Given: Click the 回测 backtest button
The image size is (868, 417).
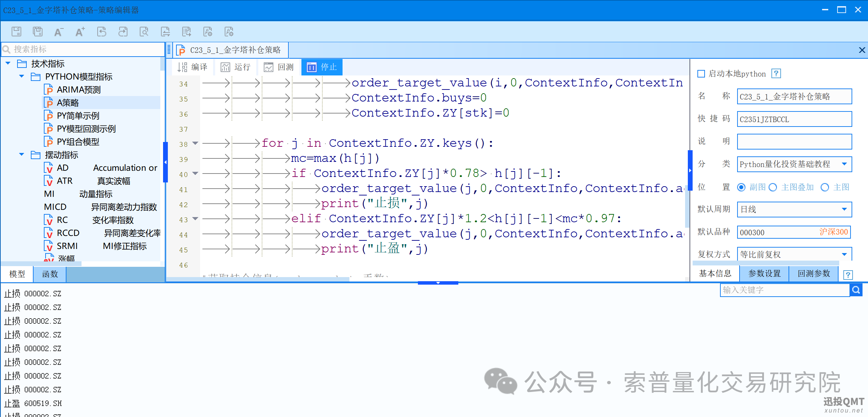Looking at the screenshot, I should (279, 67).
